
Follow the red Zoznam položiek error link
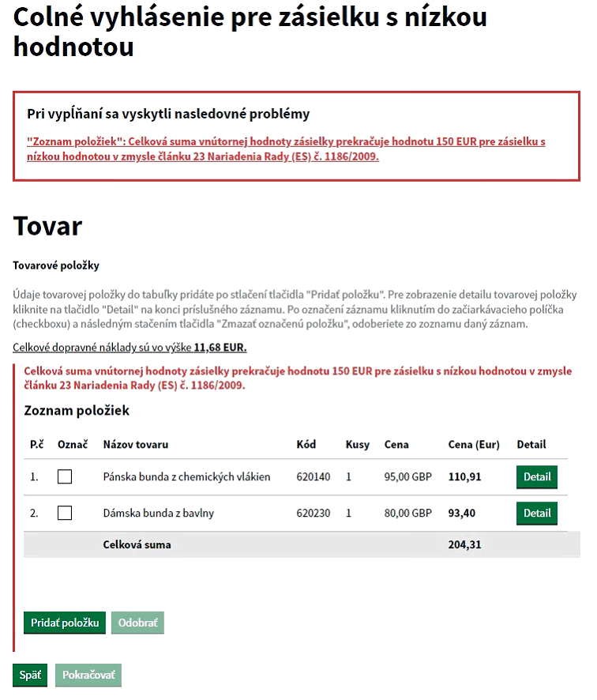(286, 149)
